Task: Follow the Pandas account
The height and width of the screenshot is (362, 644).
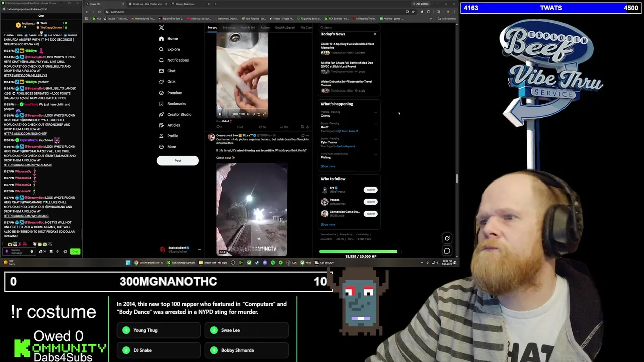Action: pos(370,202)
